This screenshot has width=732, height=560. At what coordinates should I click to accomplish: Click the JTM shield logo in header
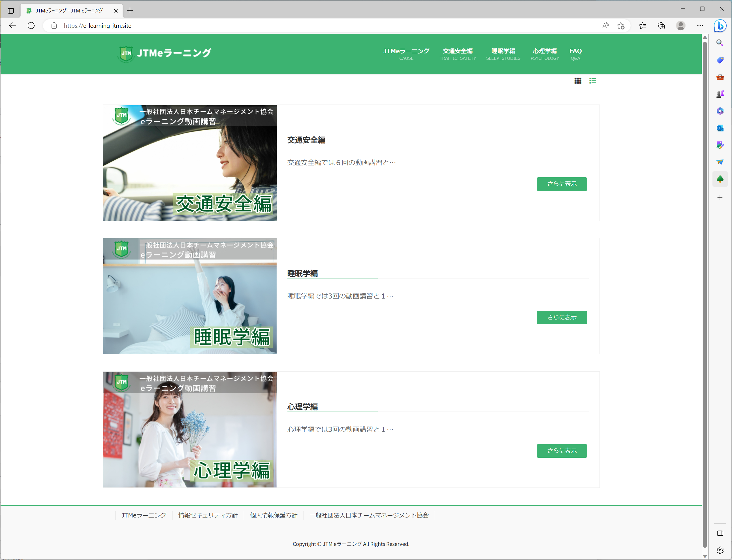[x=126, y=54]
